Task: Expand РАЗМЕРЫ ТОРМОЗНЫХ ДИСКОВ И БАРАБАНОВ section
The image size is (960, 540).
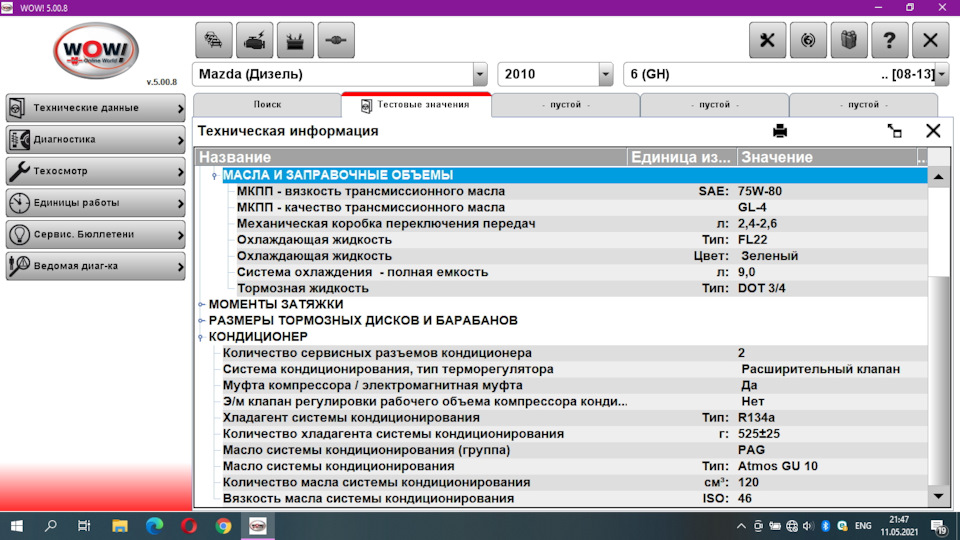Action: point(201,320)
